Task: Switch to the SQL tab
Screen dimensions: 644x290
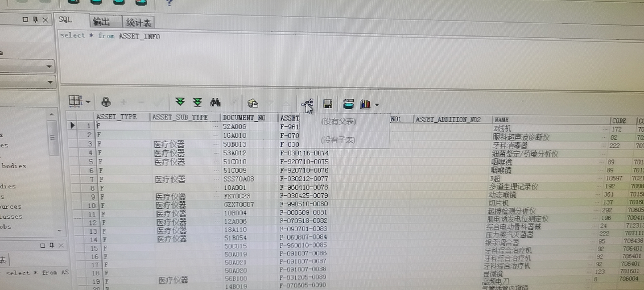Action: pos(65,20)
